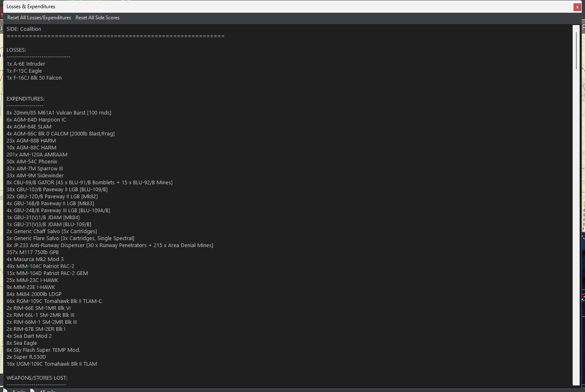The width and height of the screenshot is (585, 392).
Task: Click the 'LOSSES:' section heading
Action: [16, 50]
